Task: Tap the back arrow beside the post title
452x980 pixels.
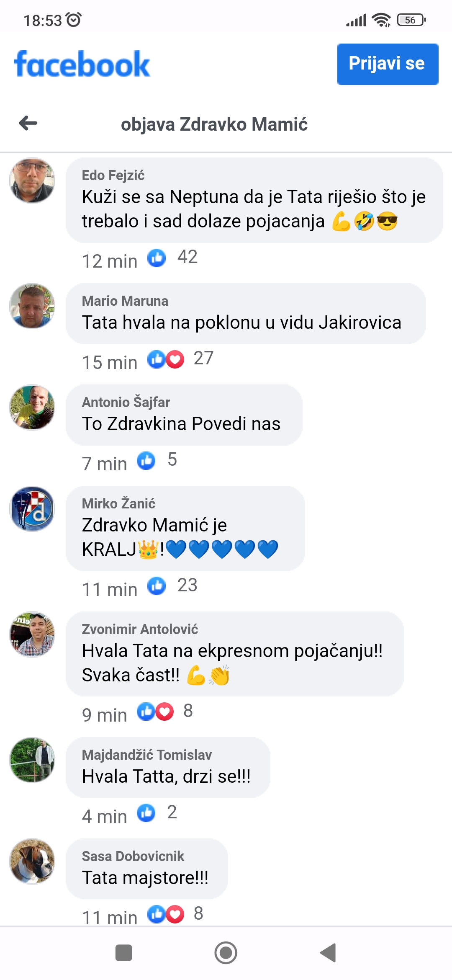Action: pyautogui.click(x=28, y=123)
